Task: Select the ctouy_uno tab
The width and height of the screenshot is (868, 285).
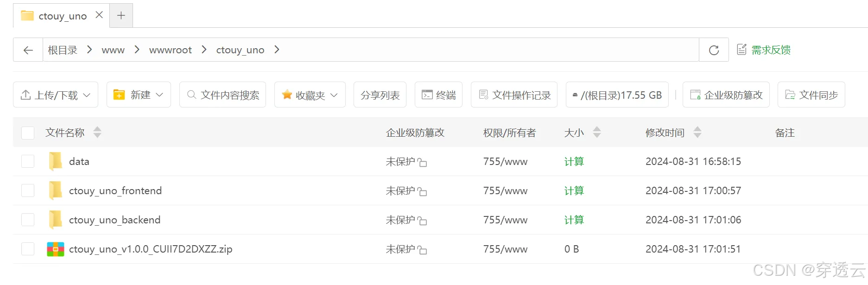Action: 62,16
